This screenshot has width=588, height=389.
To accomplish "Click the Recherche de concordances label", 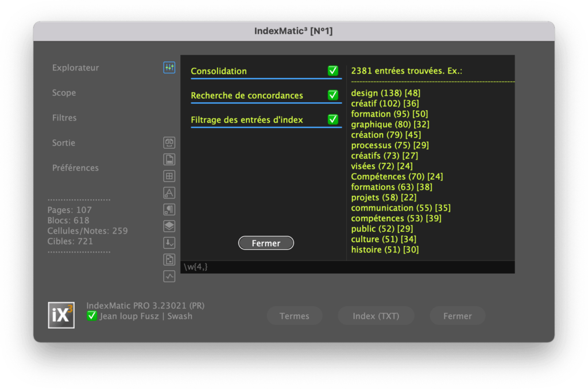I will (x=247, y=96).
